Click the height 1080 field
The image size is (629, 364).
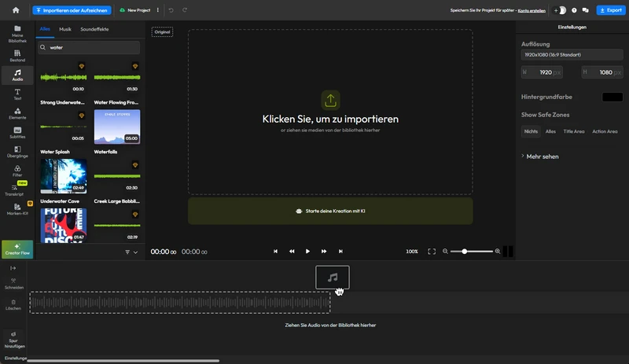point(602,72)
